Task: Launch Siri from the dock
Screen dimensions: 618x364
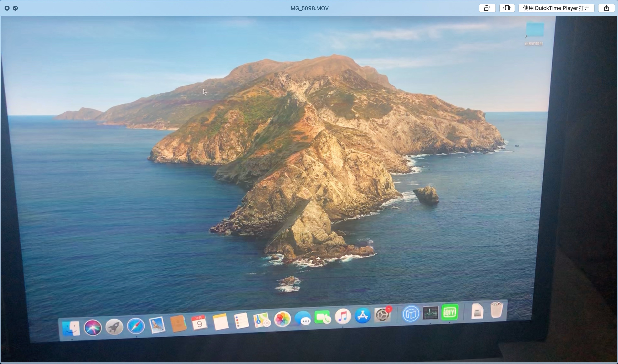Action: click(x=93, y=327)
